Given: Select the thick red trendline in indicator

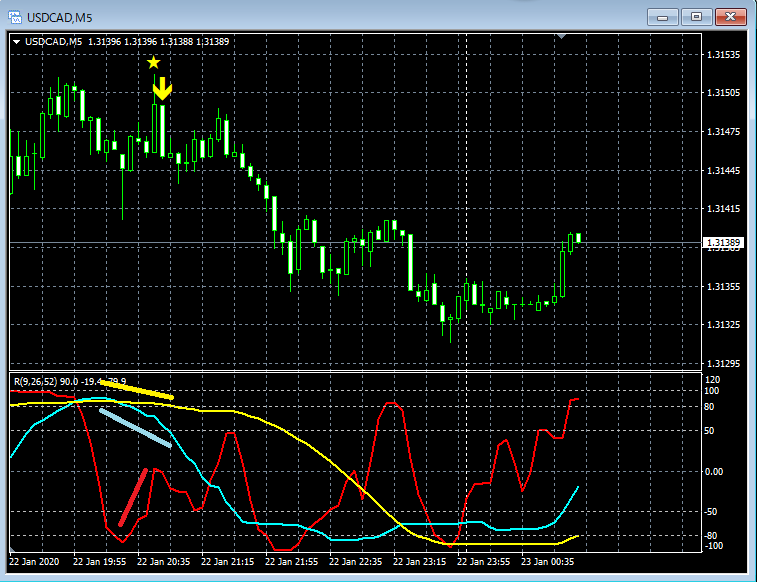Looking at the screenshot, I should 133,497.
